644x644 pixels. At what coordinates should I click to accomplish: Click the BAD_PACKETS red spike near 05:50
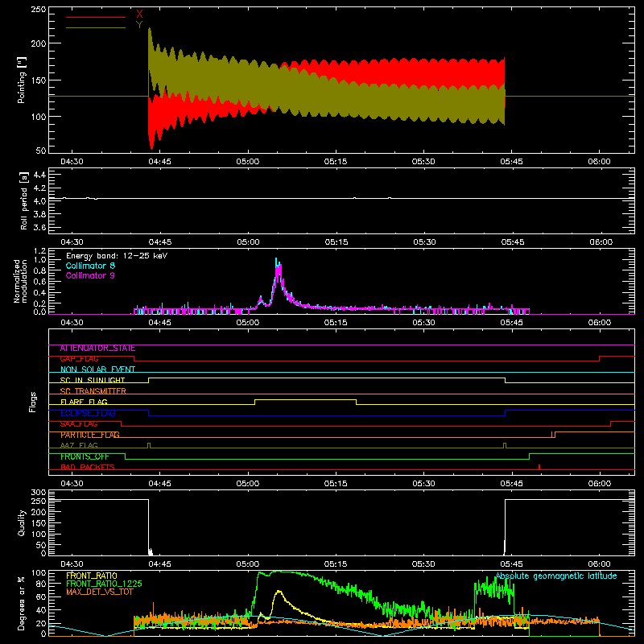(x=539, y=467)
